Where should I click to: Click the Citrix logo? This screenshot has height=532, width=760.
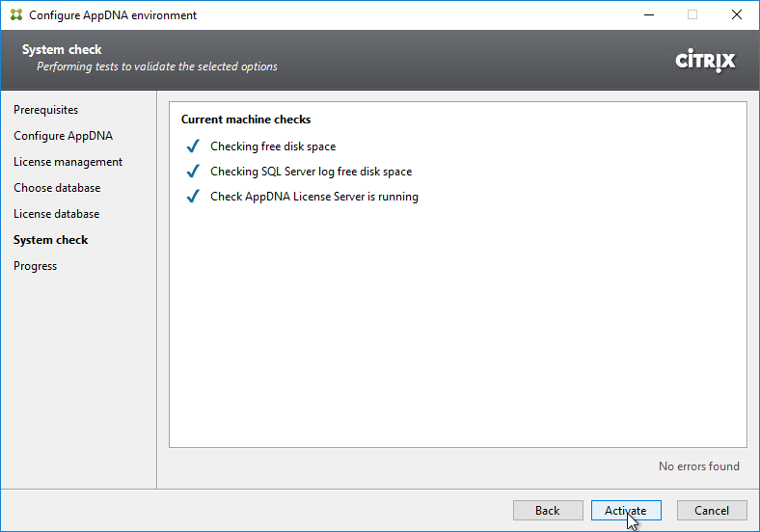(705, 61)
